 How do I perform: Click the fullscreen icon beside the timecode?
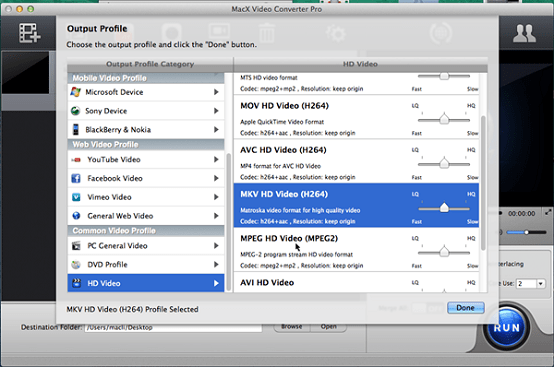click(548, 213)
